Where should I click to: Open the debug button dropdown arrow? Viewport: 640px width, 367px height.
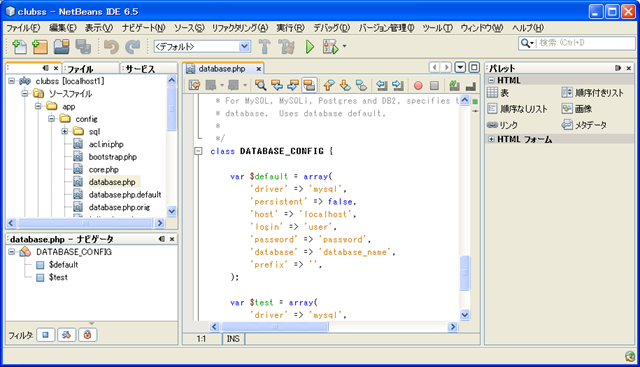(x=344, y=46)
